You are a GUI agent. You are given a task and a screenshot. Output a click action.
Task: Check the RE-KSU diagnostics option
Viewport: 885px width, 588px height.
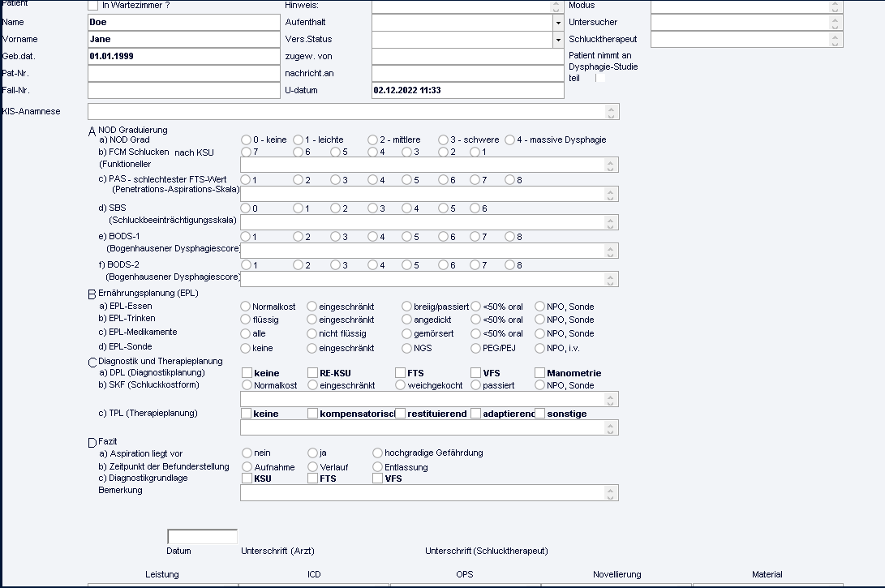[312, 373]
